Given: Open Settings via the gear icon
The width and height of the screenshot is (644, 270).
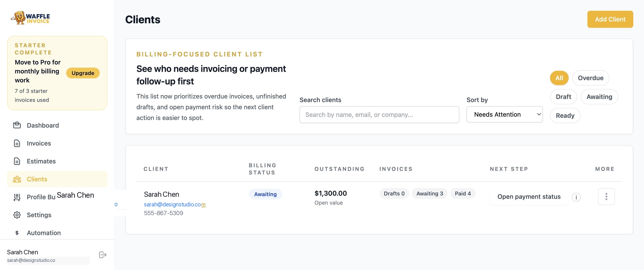Looking at the screenshot, I should (17, 215).
